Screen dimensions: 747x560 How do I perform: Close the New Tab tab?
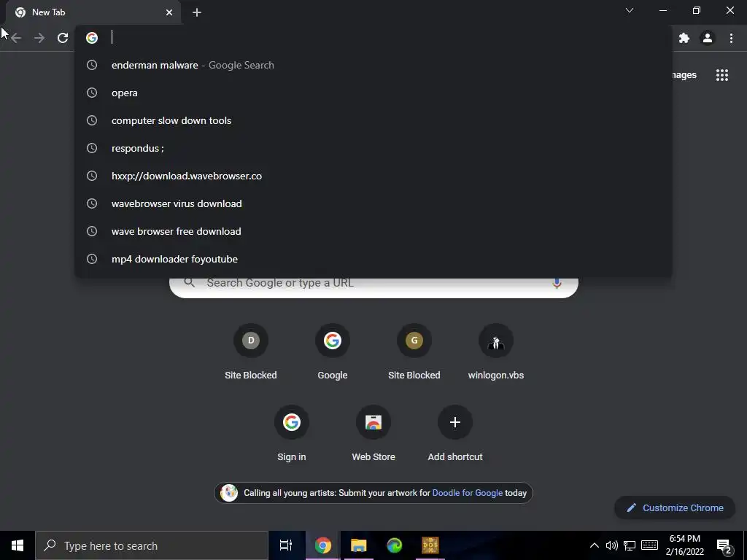point(169,13)
